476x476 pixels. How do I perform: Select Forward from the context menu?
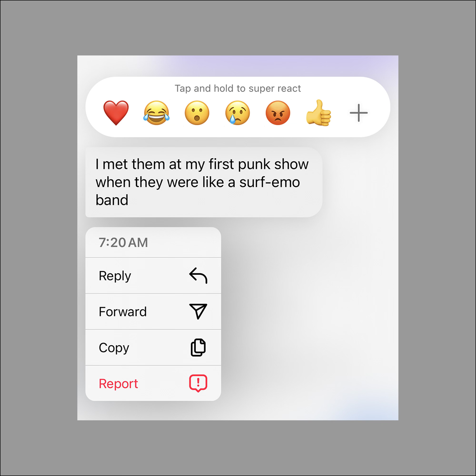[x=153, y=311]
